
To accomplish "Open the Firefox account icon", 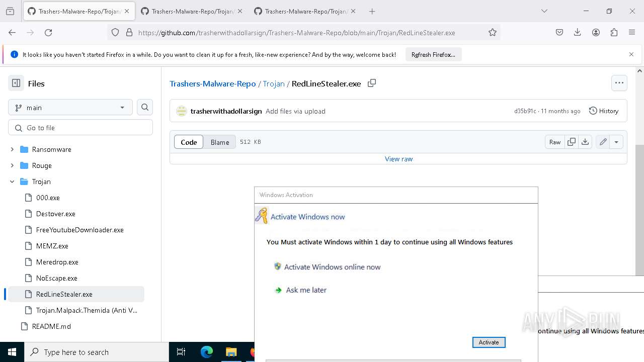I will coord(596,32).
